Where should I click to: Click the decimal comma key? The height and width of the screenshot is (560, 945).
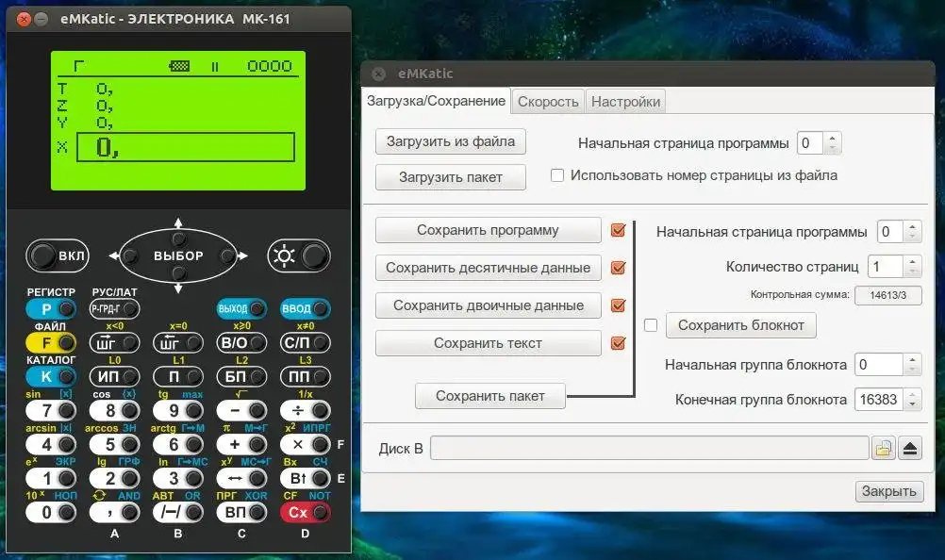(x=114, y=513)
